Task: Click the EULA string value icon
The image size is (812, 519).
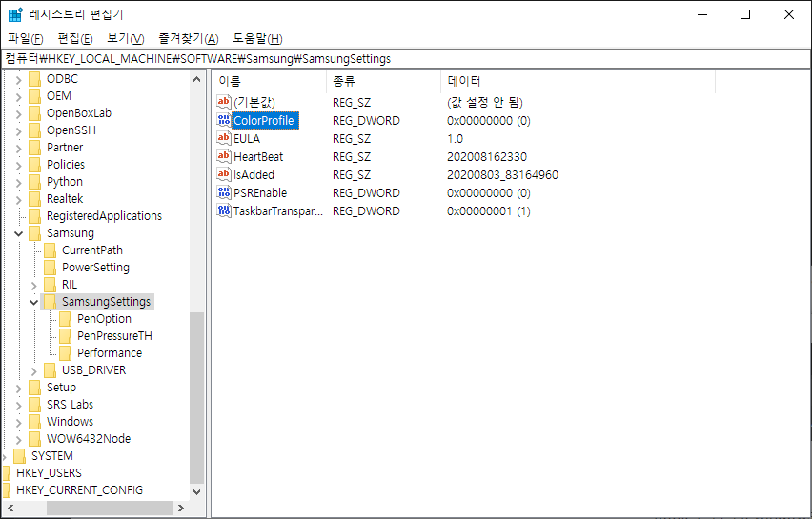Action: coord(224,139)
